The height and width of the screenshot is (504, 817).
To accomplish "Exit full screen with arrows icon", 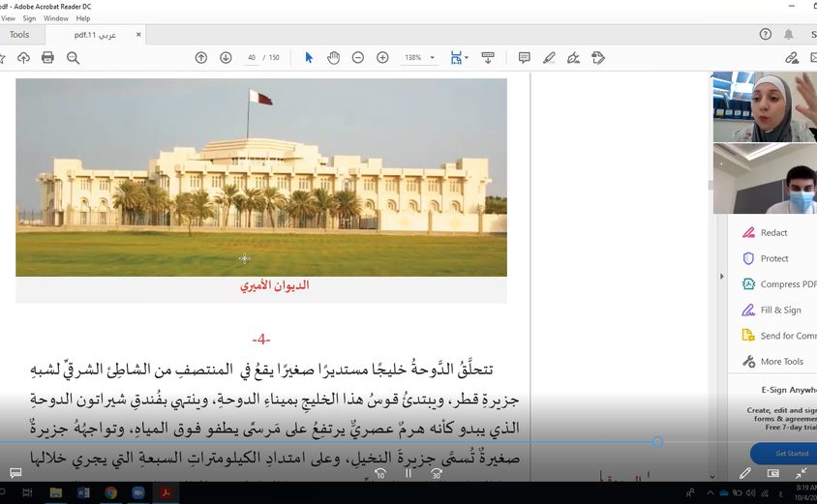I will pyautogui.click(x=801, y=473).
